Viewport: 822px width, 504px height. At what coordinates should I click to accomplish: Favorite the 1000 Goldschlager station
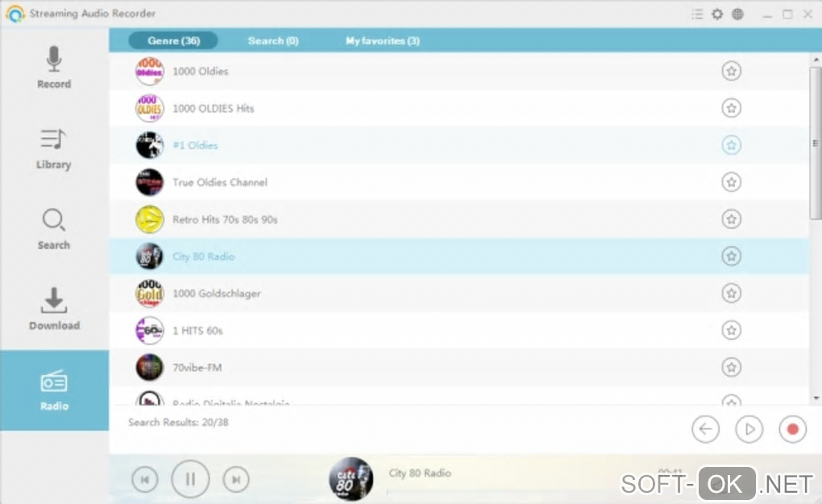(x=731, y=293)
